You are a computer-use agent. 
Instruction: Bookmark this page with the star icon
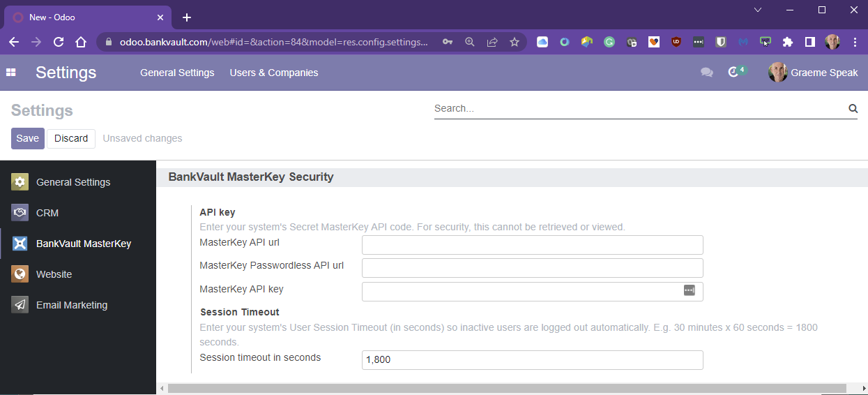515,42
